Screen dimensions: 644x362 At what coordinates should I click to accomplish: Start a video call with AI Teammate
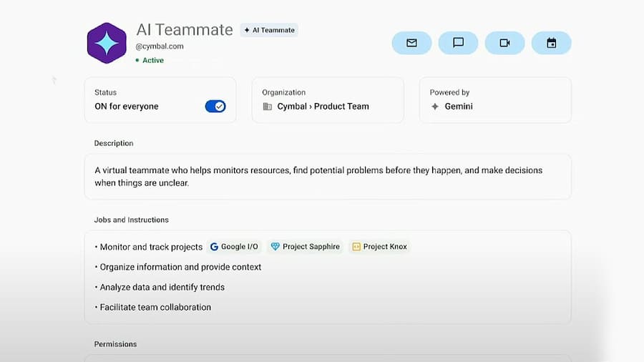504,43
